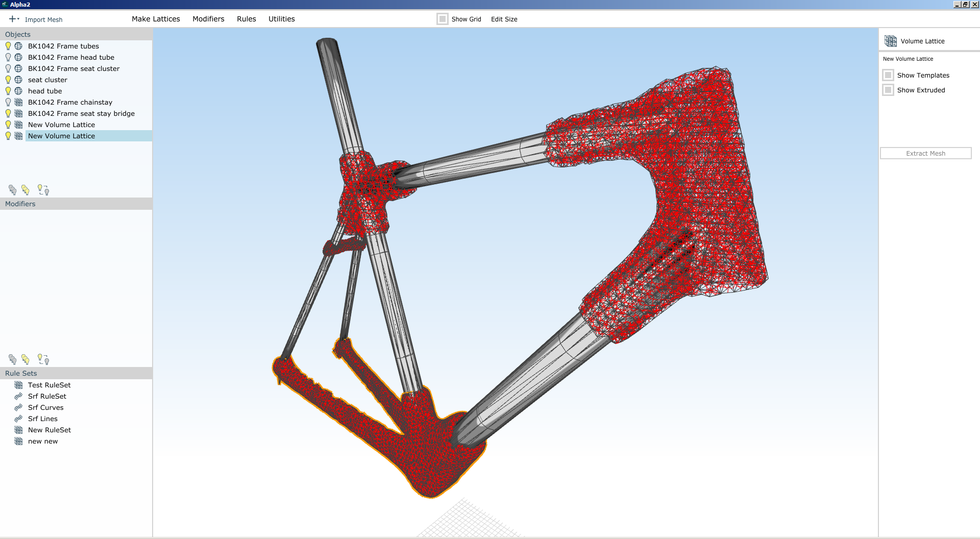The height and width of the screenshot is (539, 980).
Task: Click the Rule Sets panel header
Action: pyautogui.click(x=76, y=373)
